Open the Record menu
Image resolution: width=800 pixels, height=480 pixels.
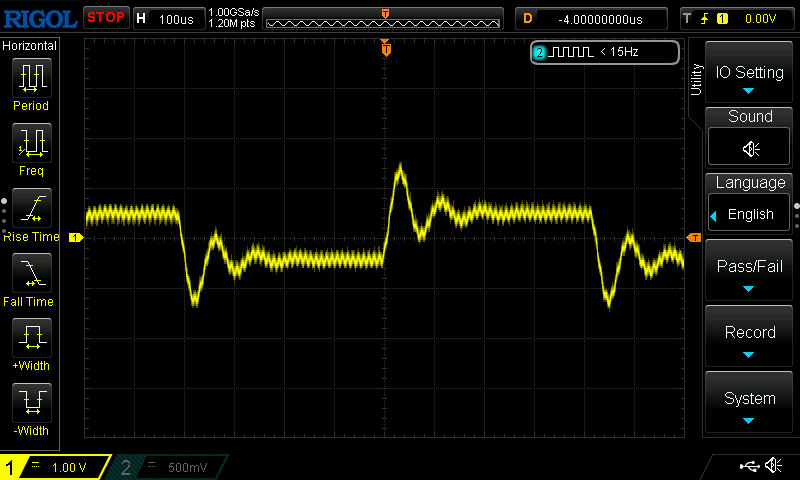pos(749,336)
